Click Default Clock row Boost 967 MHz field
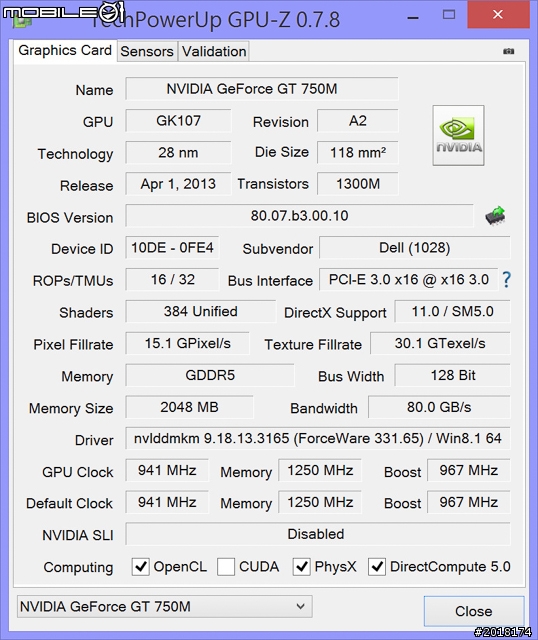Viewport: 538px width, 640px height. pos(469,502)
